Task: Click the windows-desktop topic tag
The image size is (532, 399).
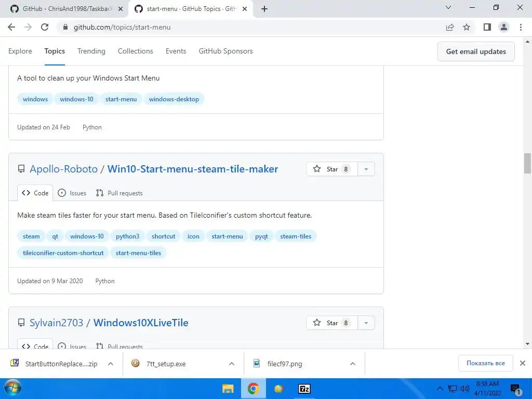Action: click(174, 99)
